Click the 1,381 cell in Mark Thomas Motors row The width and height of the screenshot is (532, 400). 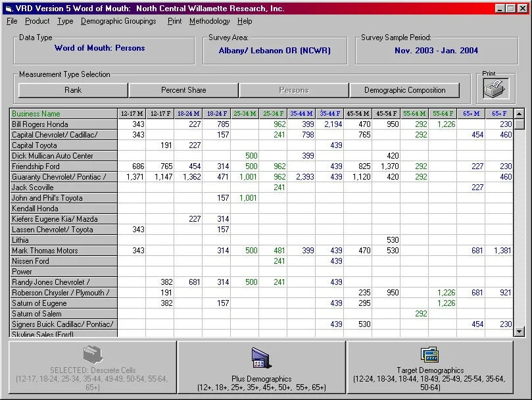[499, 251]
